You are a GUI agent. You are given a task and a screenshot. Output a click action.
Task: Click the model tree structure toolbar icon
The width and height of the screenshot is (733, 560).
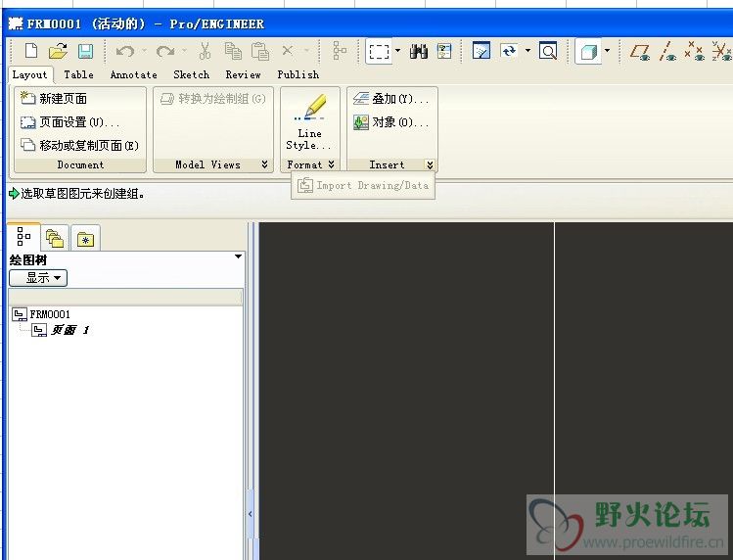click(340, 51)
